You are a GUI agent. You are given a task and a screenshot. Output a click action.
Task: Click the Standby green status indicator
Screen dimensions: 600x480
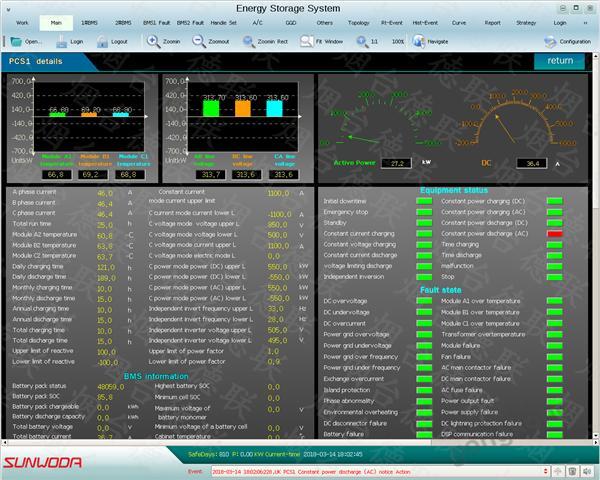[424, 223]
